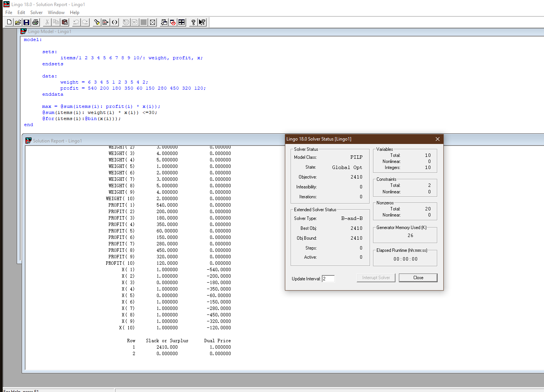Image resolution: width=544 pixels, height=392 pixels.
Task: Open the Window menu
Action: (x=56, y=13)
